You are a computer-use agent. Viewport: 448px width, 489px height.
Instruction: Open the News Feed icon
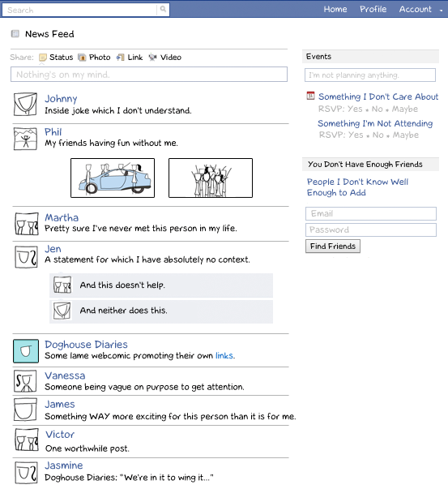click(15, 34)
